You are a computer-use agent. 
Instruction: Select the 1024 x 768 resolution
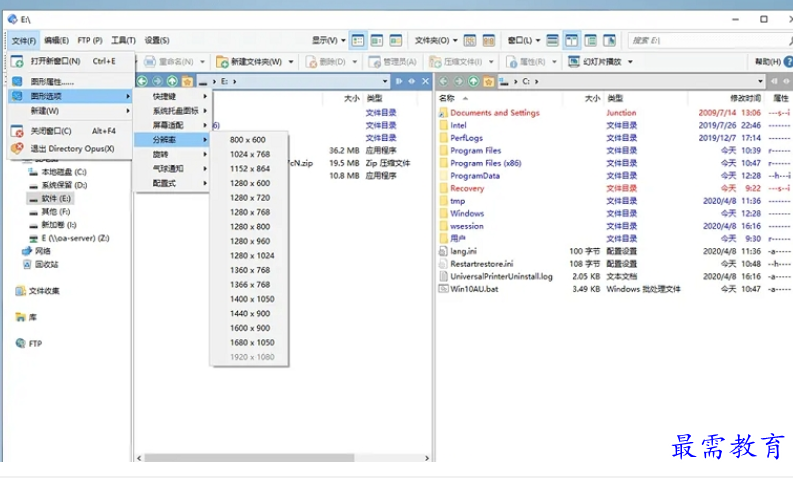249,154
